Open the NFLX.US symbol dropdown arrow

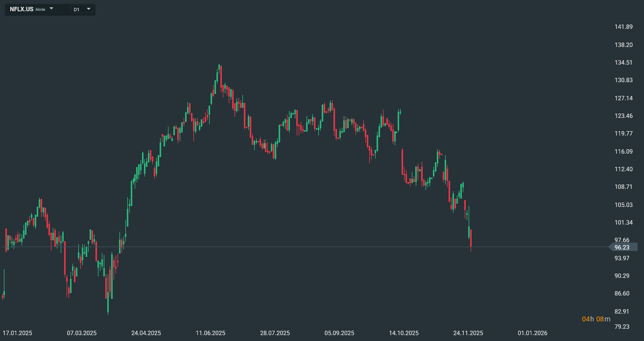tap(51, 9)
